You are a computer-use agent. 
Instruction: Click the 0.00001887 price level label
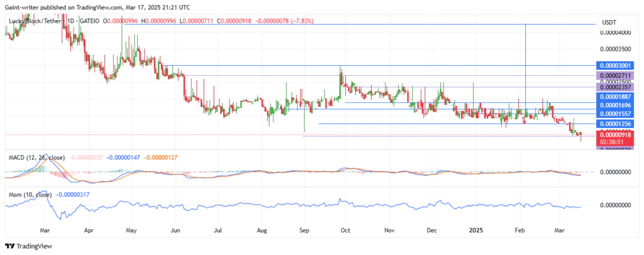pyautogui.click(x=616, y=97)
